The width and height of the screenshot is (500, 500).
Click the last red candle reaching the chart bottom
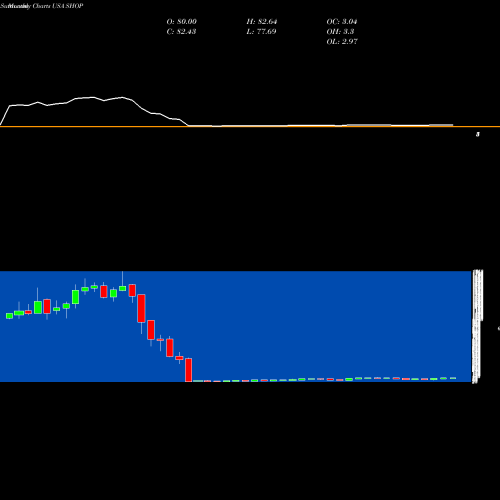tap(189, 370)
